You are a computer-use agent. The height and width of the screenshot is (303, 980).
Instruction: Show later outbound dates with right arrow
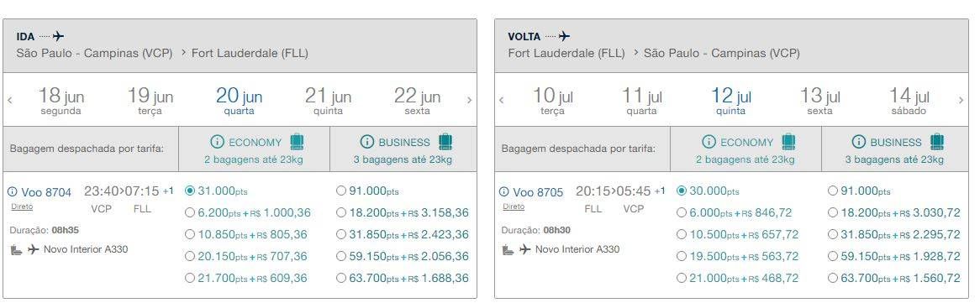pyautogui.click(x=469, y=100)
